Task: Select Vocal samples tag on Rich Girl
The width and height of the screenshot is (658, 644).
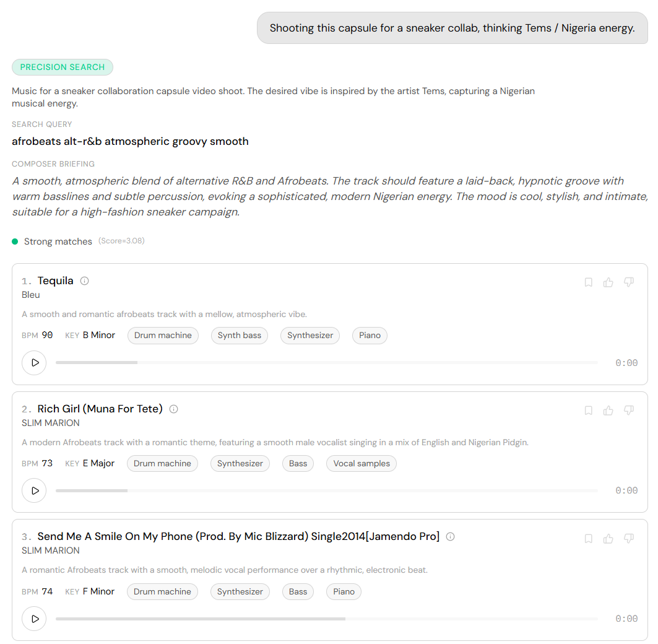Action: point(361,463)
